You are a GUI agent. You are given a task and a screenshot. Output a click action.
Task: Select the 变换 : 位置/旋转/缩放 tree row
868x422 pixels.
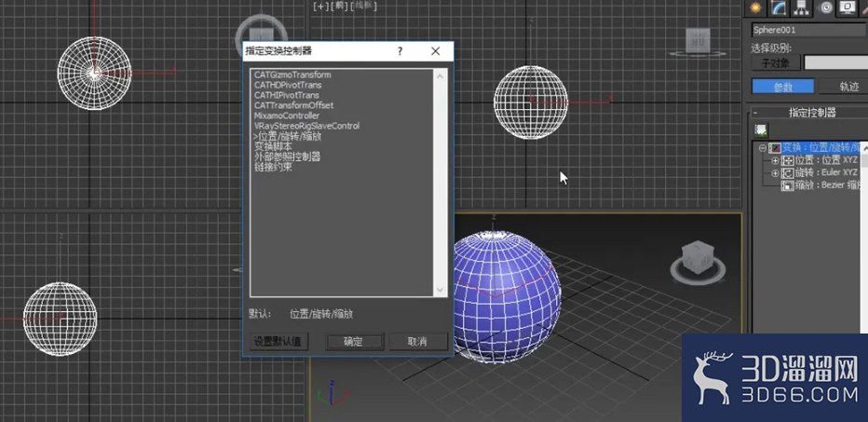click(821, 148)
